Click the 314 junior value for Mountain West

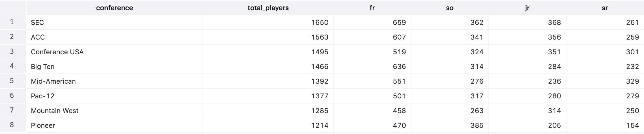pyautogui.click(x=527, y=111)
